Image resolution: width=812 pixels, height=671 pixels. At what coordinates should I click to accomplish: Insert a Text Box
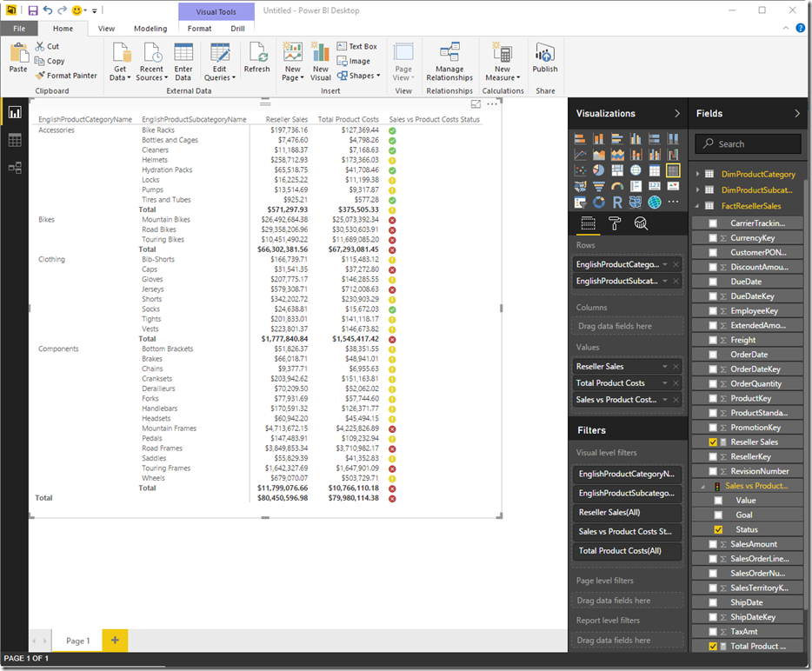click(356, 46)
